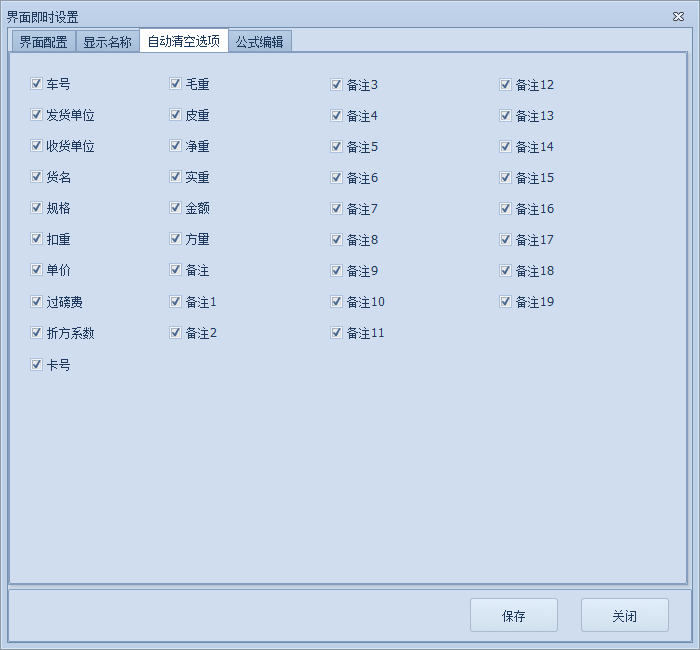Toggle the 备注19 checkbox
The width and height of the screenshot is (700, 650).
[x=505, y=302]
